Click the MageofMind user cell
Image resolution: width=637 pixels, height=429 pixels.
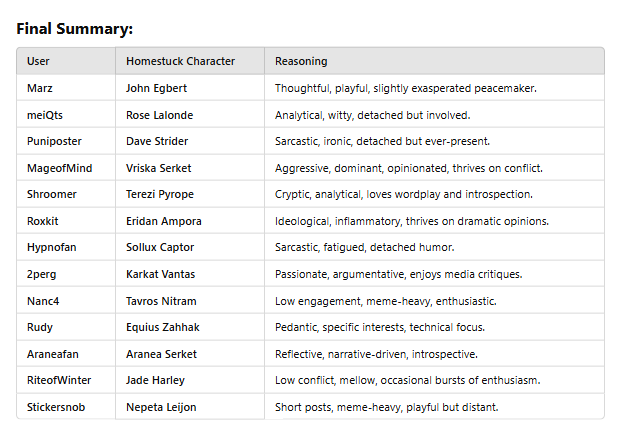point(59,168)
